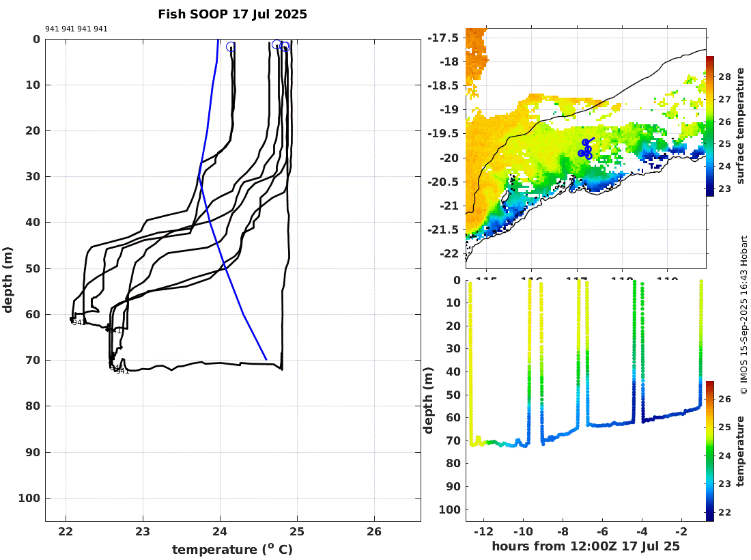
Task: Click the '40' depth tick on the profile plot
Action: (33, 223)
